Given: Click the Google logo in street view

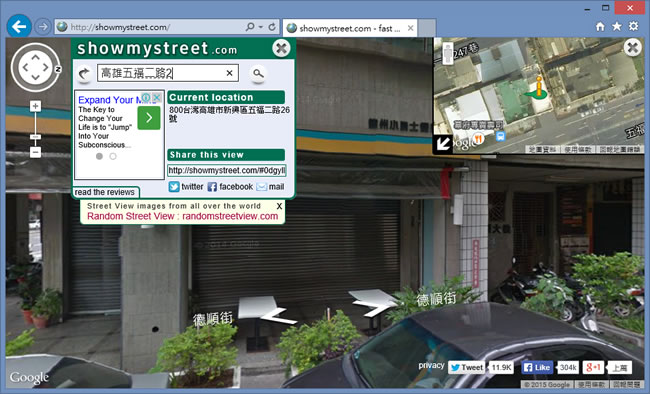Looking at the screenshot, I should click(x=29, y=377).
